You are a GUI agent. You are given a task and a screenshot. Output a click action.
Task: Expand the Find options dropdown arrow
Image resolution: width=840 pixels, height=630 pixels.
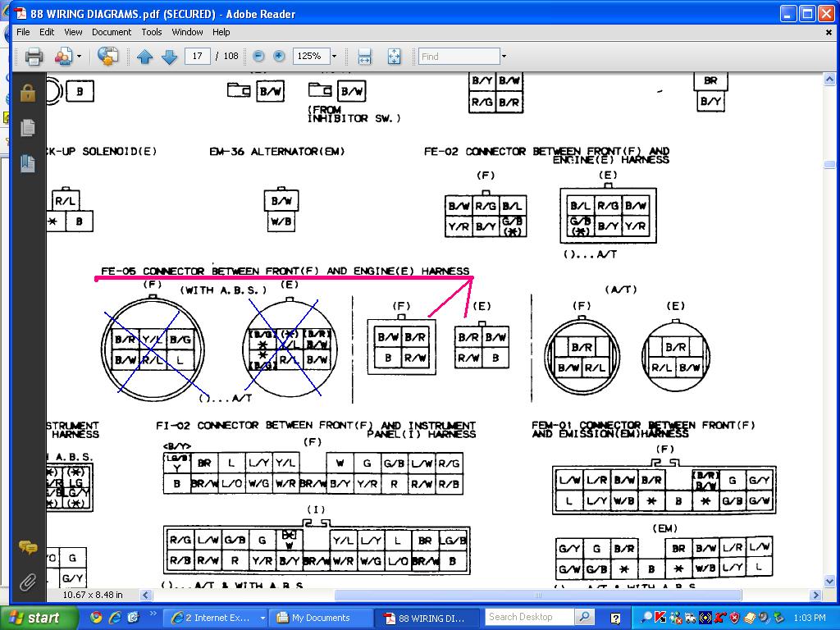coord(504,57)
